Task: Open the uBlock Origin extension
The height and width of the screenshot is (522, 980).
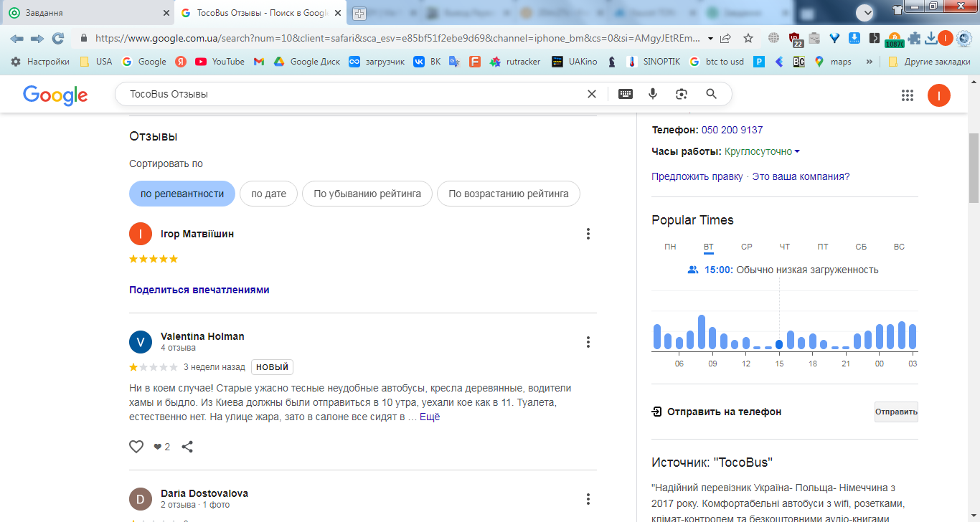Action: 794,39
